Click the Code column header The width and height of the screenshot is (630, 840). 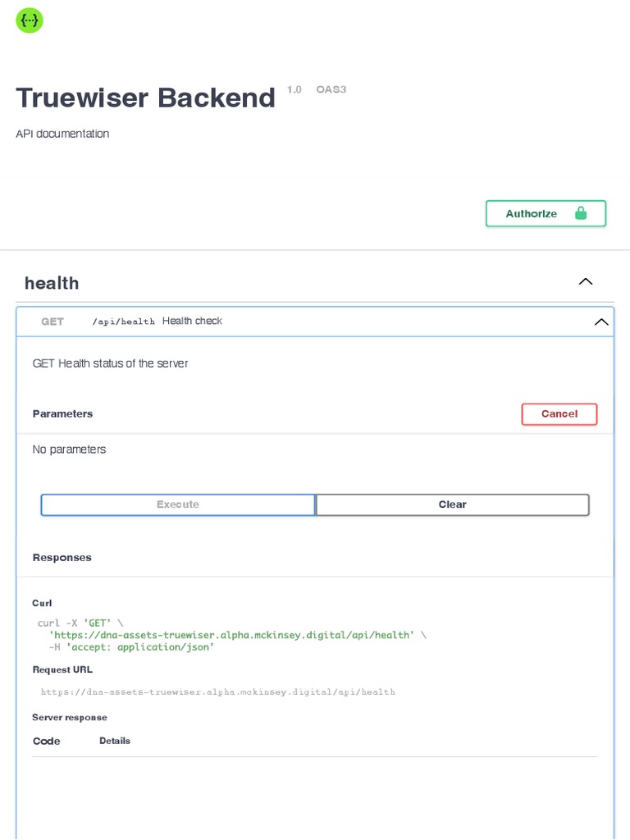coord(46,741)
